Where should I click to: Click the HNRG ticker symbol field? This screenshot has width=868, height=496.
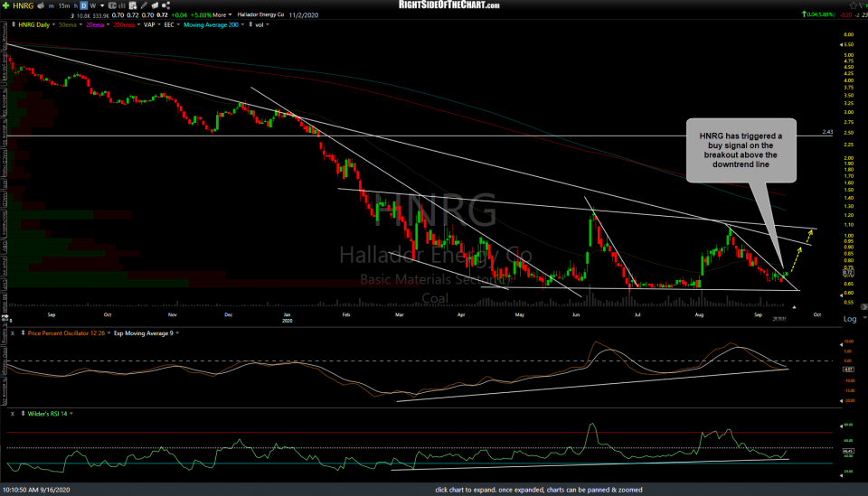24,5
